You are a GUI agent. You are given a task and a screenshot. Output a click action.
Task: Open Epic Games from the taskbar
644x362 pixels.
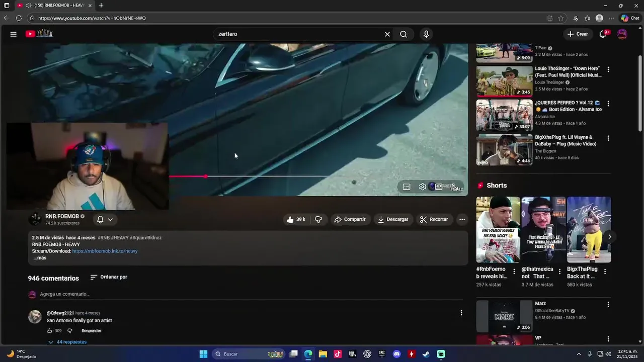pyautogui.click(x=382, y=354)
